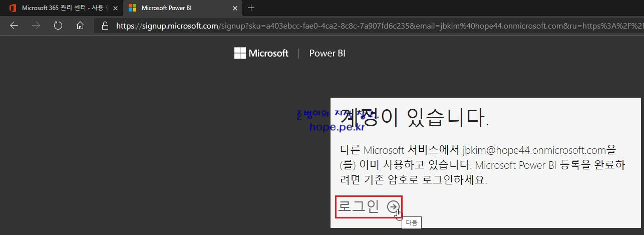Image resolution: width=644 pixels, height=235 pixels.
Task: Click the arrow icon beside 로그인
Action: (394, 206)
